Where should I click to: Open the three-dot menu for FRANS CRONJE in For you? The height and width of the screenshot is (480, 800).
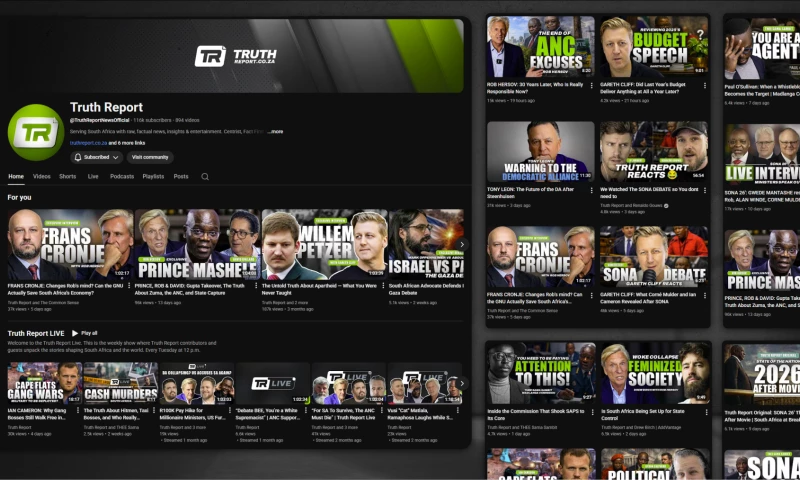click(x=129, y=286)
